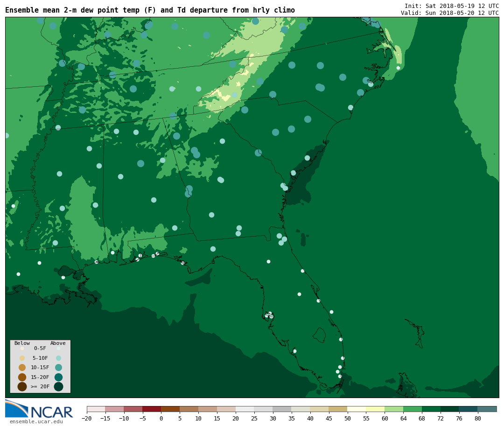Select the Above >= 20F darkest teal circle
This screenshot has width=504, height=427.
pos(58,386)
